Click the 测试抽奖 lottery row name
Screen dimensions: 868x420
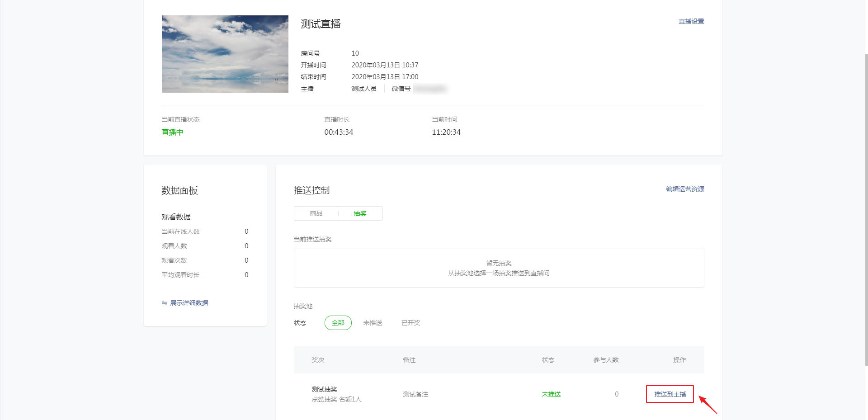point(324,389)
